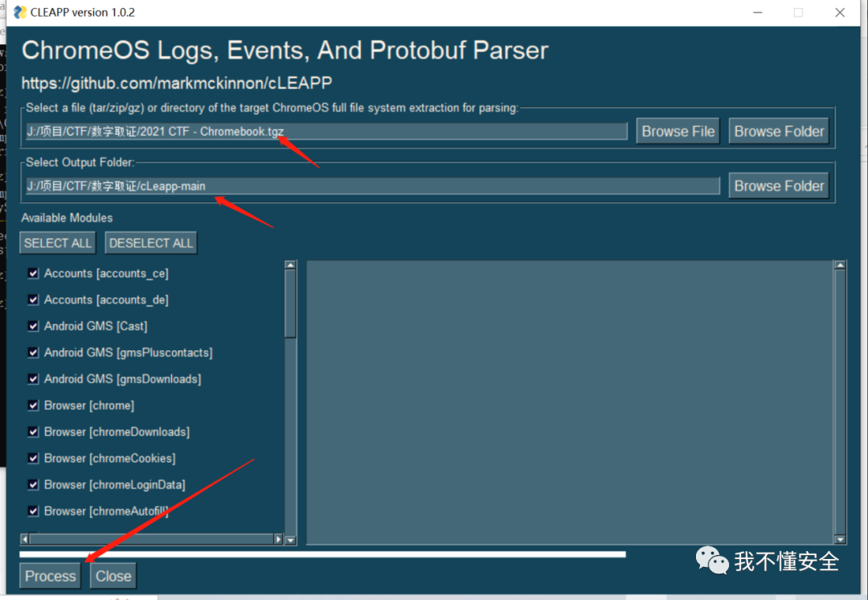Toggle Browser [chromeLoginData] checkbox
Viewport: 868px width, 600px height.
[x=33, y=484]
